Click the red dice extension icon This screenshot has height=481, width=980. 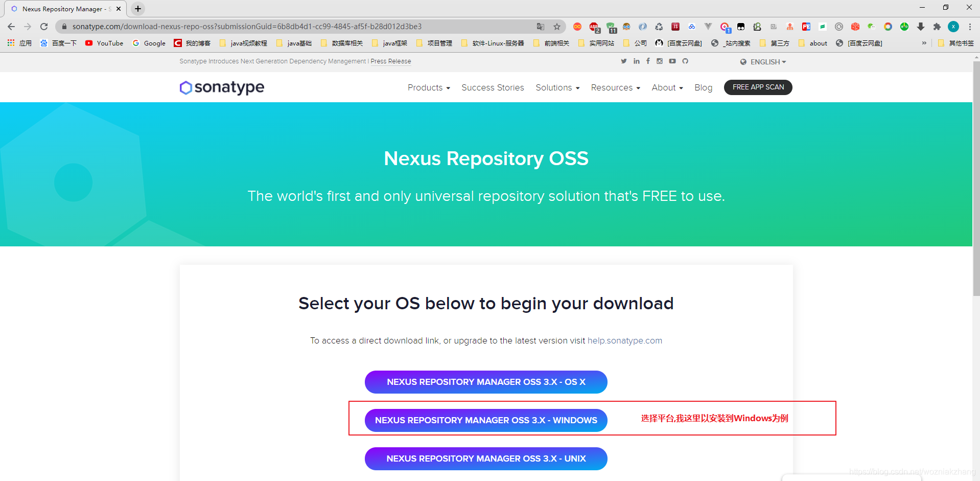tap(855, 27)
